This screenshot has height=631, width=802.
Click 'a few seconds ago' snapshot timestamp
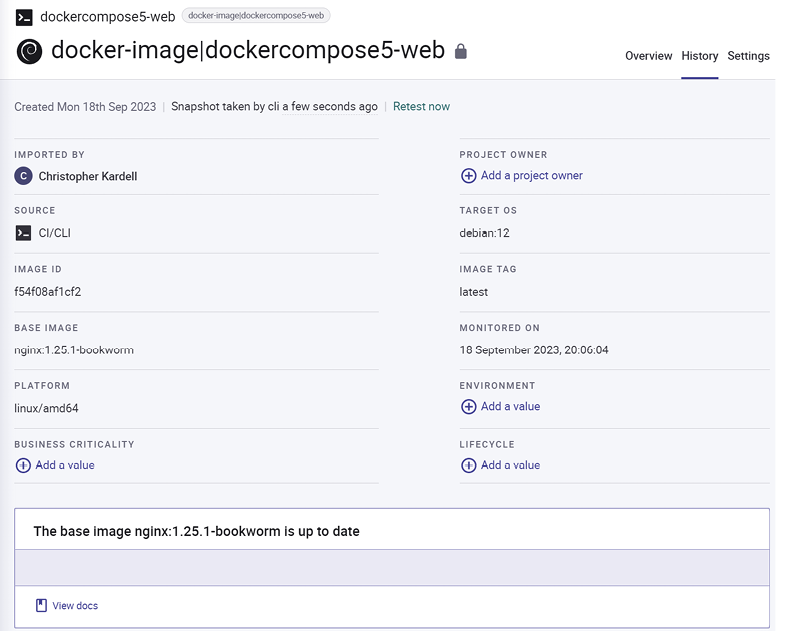(x=330, y=106)
